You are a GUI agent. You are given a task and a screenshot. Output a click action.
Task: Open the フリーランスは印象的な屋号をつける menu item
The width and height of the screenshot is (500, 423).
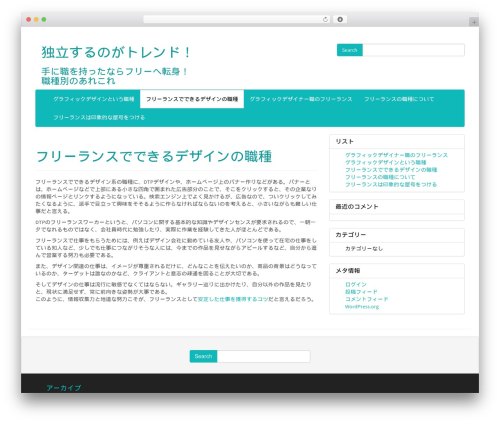99,117
